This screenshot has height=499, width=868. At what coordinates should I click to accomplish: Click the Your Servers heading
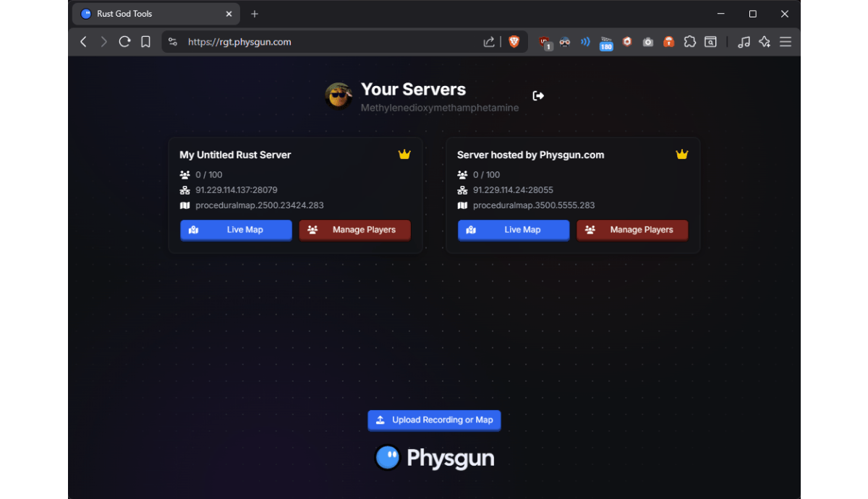413,90
